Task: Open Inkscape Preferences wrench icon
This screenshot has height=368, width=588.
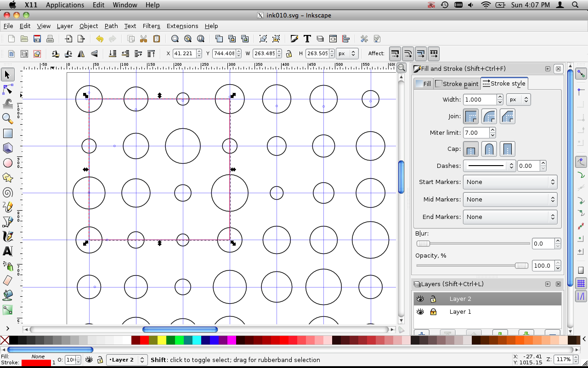Action: [364, 39]
